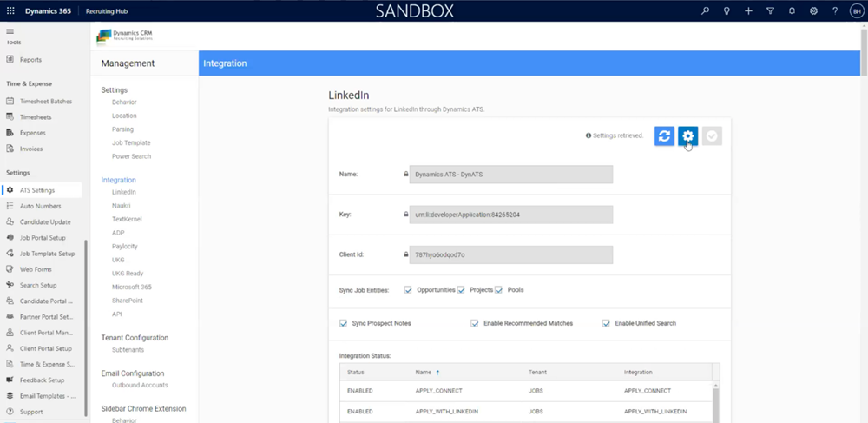Click the grey checkmark save button
The width and height of the screenshot is (868, 423).
(x=712, y=136)
